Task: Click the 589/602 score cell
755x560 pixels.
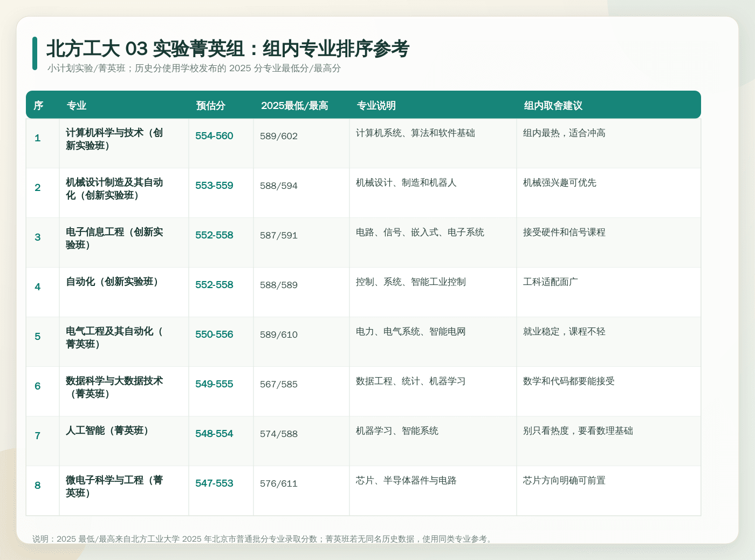Action: point(279,136)
